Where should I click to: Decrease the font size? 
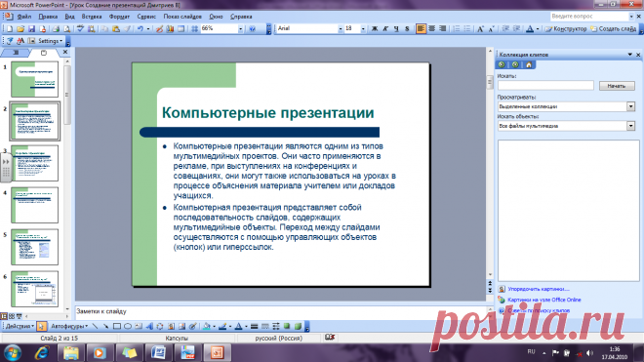(491, 28)
